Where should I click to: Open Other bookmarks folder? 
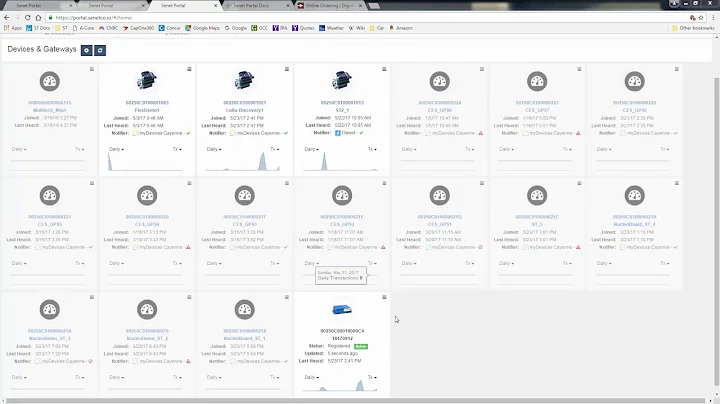693,28
